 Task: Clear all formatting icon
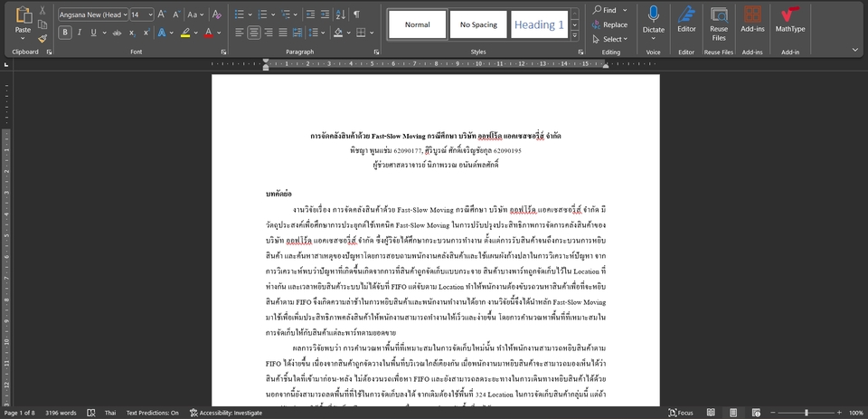coord(217,15)
